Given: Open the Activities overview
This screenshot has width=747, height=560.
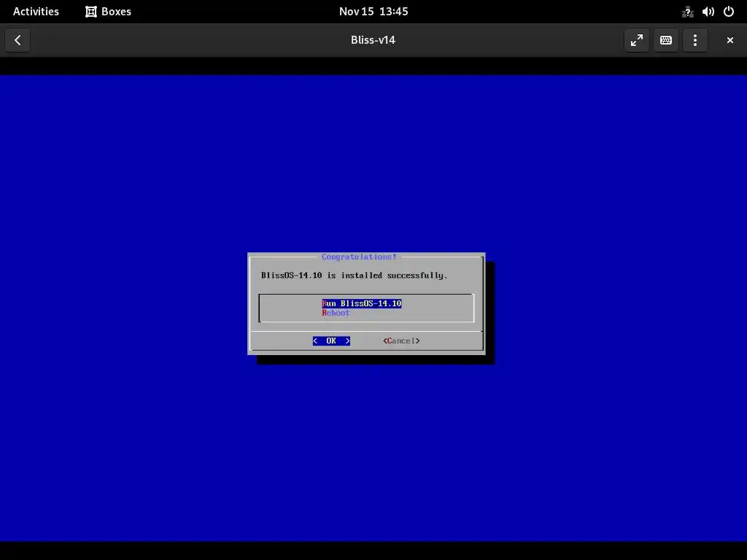Looking at the screenshot, I should tap(36, 12).
